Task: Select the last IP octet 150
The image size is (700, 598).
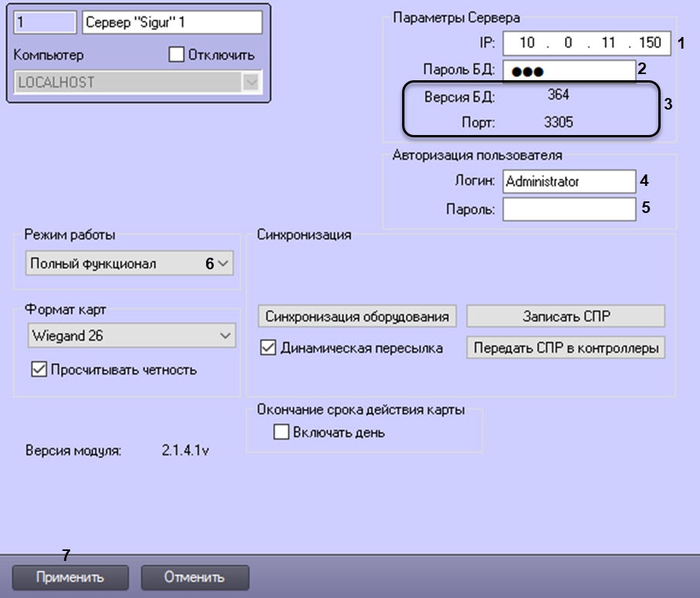Action: (649, 42)
